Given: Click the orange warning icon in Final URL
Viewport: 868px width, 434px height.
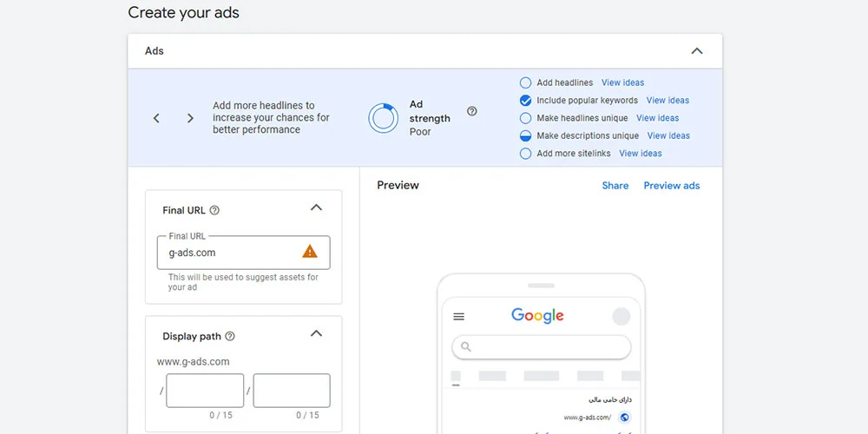Looking at the screenshot, I should click(x=310, y=252).
